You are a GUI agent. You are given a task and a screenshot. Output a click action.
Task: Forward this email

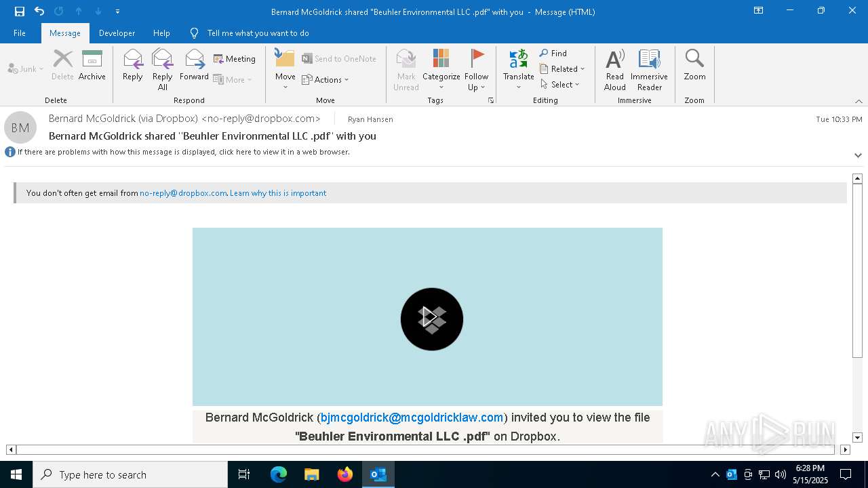click(x=194, y=65)
